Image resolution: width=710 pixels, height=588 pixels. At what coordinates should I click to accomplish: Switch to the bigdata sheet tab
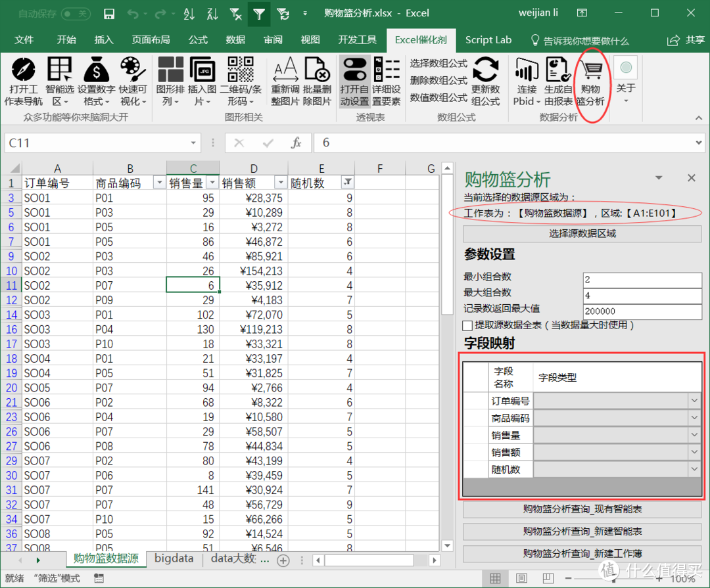pos(173,558)
